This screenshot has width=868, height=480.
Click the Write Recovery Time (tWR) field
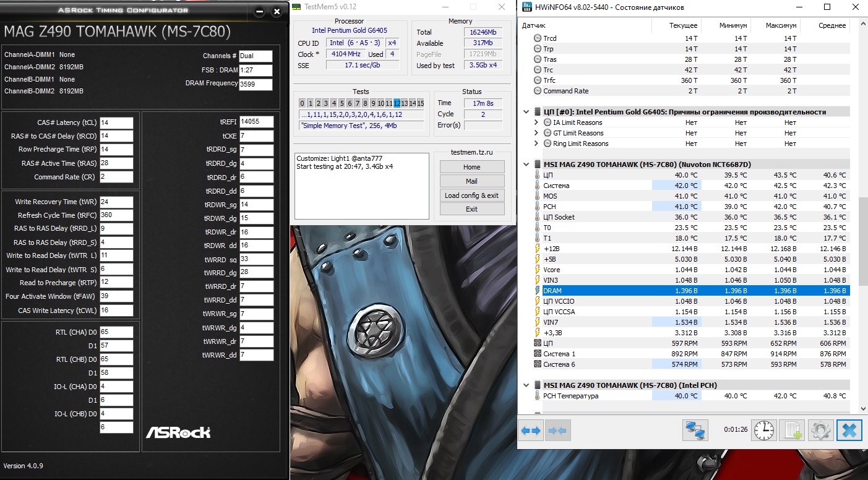pyautogui.click(x=116, y=202)
